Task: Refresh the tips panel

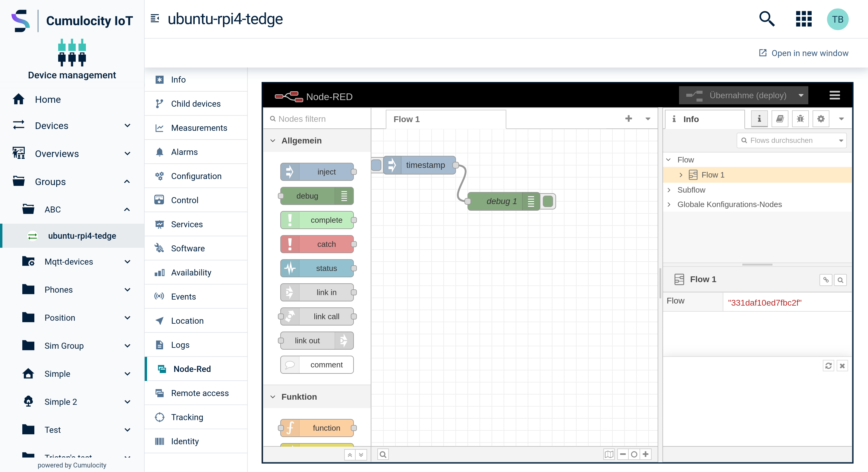Action: tap(828, 366)
